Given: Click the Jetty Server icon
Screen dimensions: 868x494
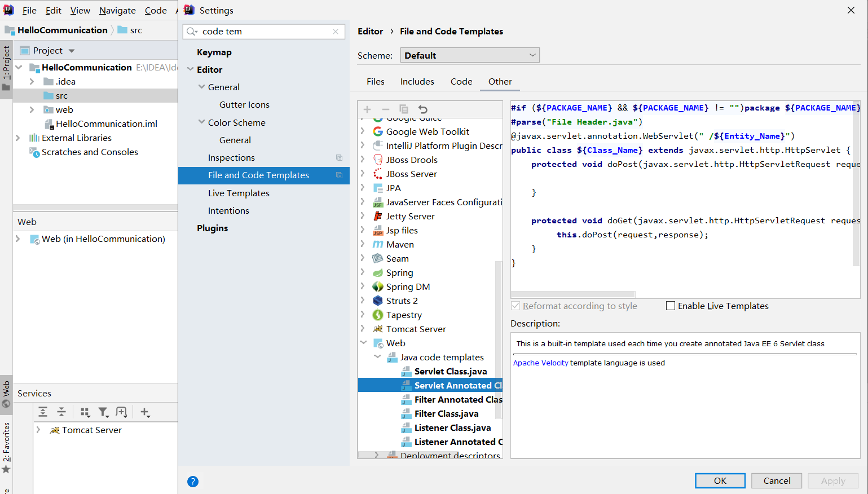Looking at the screenshot, I should (378, 216).
